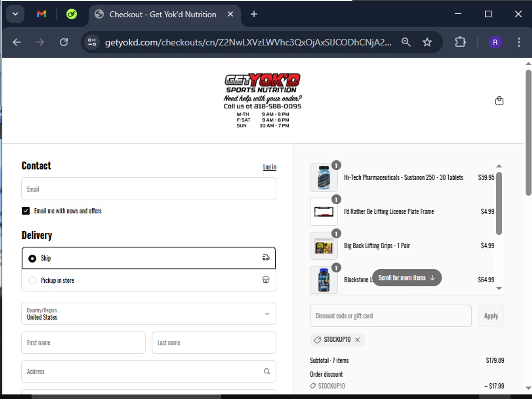The width and height of the screenshot is (532, 399).
Task: Focus the Email input field
Action: [149, 189]
